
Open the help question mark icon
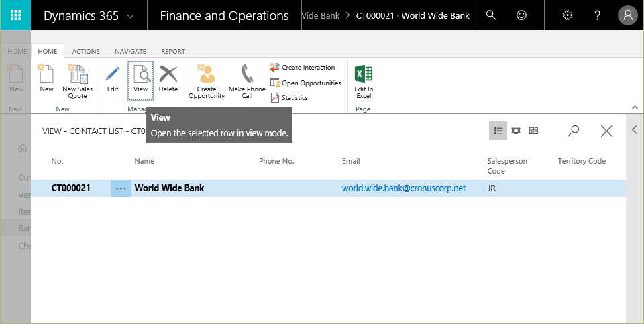(x=598, y=15)
